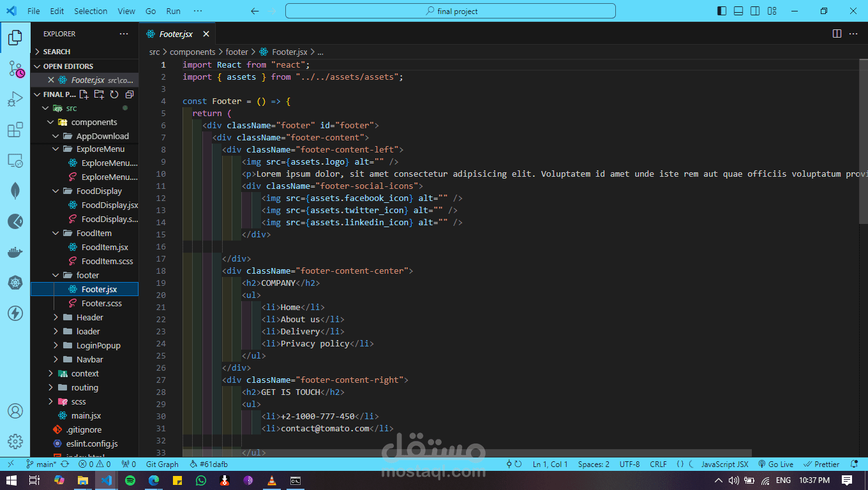Click the #61dafb color indicator
The height and width of the screenshot is (490, 868).
click(x=209, y=464)
